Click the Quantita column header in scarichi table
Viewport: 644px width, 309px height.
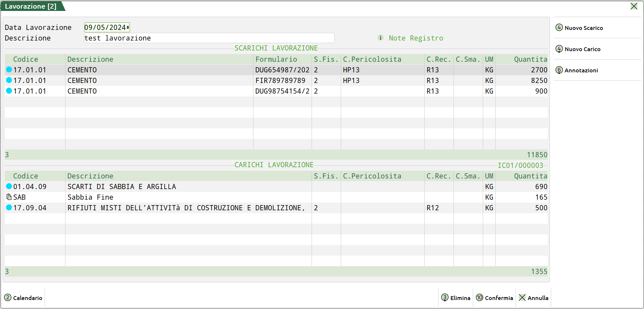530,59
